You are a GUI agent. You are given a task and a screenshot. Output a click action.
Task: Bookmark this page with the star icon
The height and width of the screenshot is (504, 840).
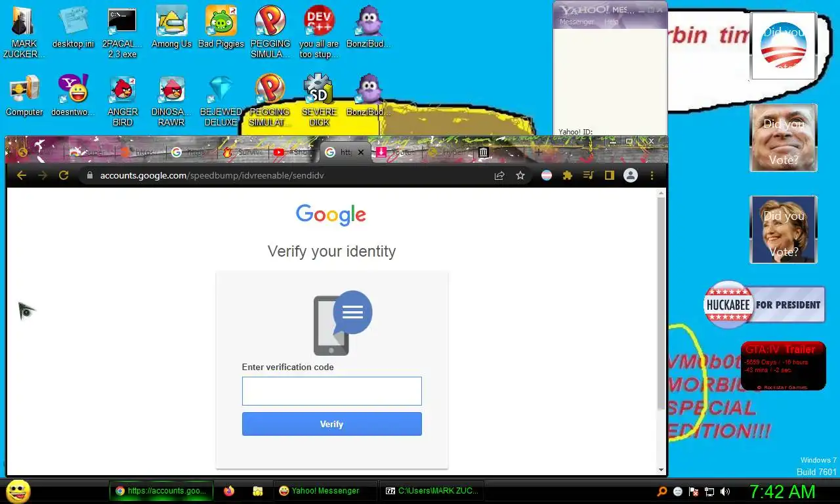(x=520, y=175)
